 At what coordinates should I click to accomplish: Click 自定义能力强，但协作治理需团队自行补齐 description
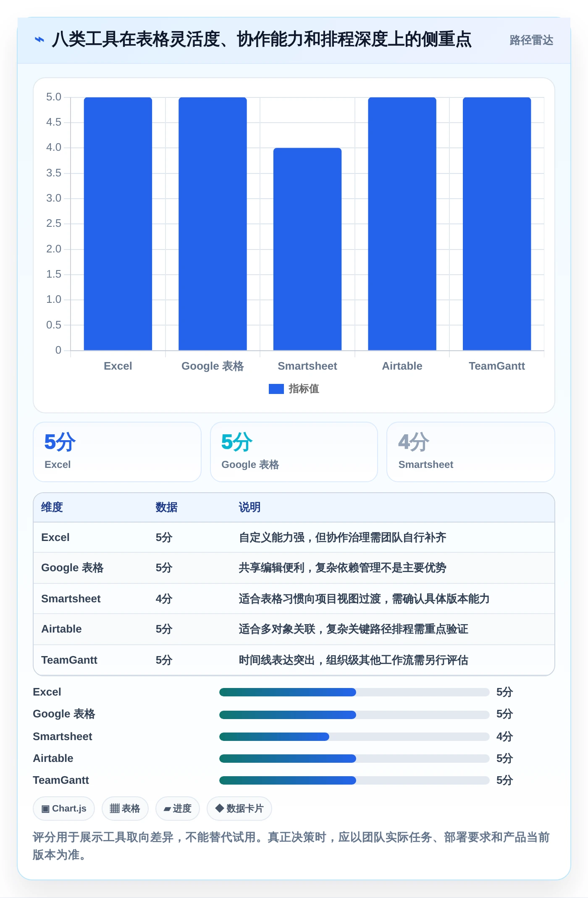click(x=342, y=538)
